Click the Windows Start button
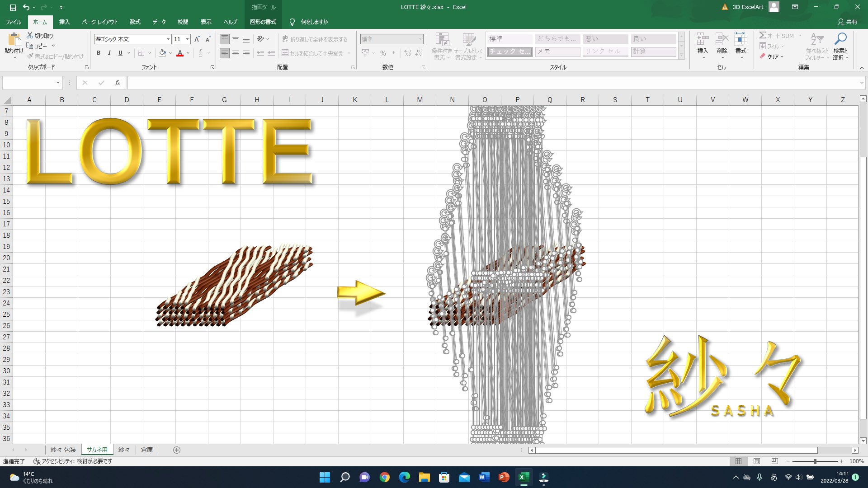The height and width of the screenshot is (488, 868). (x=325, y=477)
